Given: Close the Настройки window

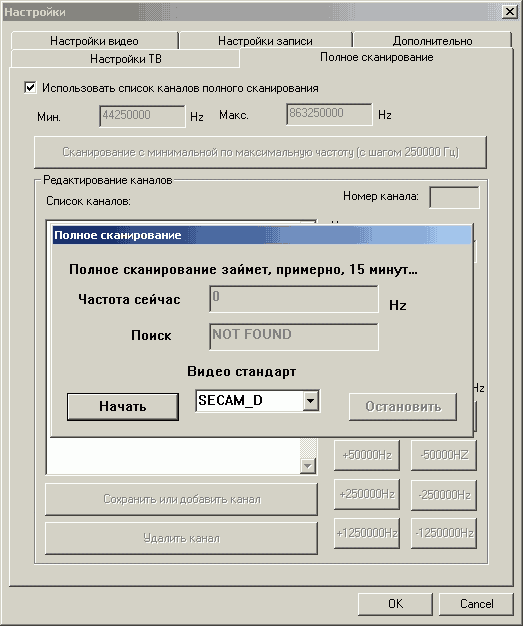Looking at the screenshot, I should (510, 12).
